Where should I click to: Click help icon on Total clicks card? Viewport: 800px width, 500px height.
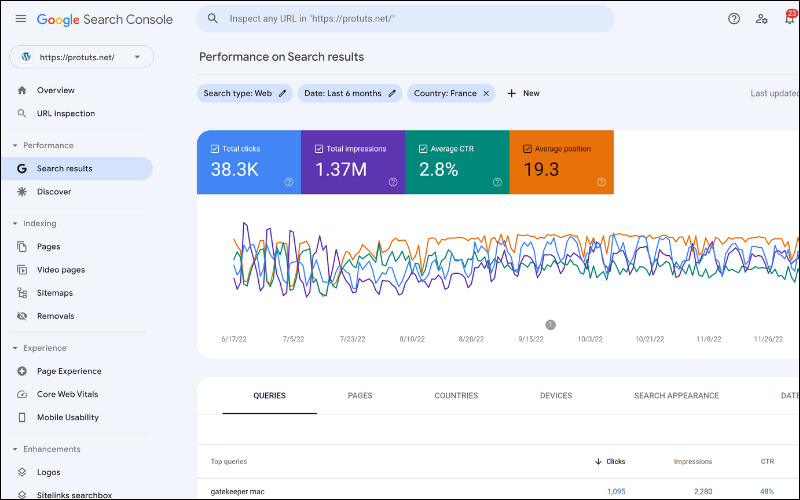pyautogui.click(x=289, y=182)
